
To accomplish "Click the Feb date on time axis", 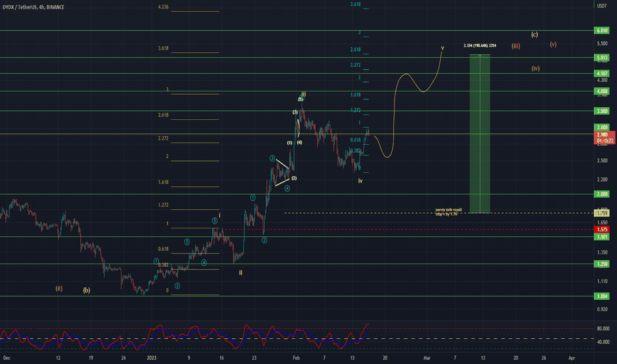I will click(x=297, y=357).
